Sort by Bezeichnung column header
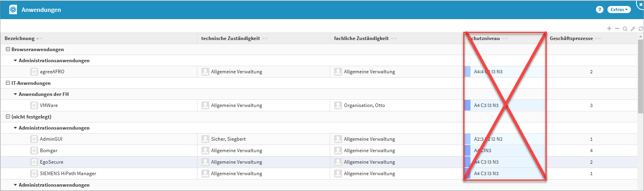Image resolution: width=644 pixels, height=191 pixels. point(19,38)
